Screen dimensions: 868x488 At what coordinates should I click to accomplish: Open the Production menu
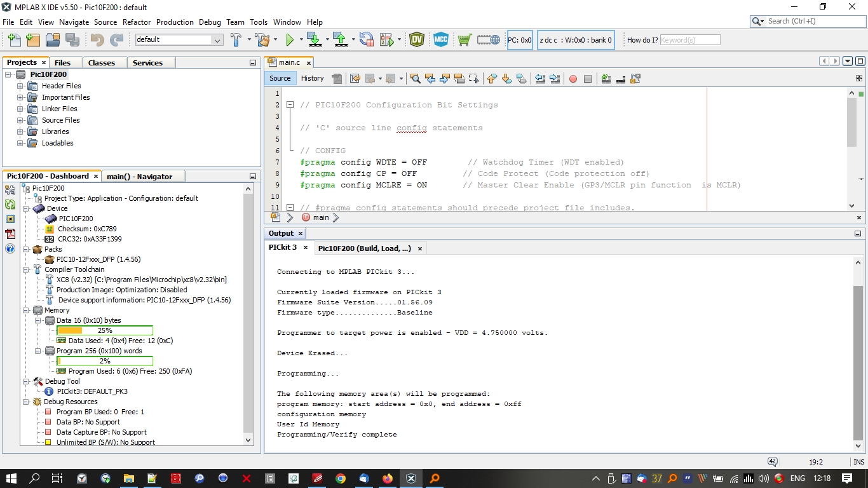pos(175,22)
